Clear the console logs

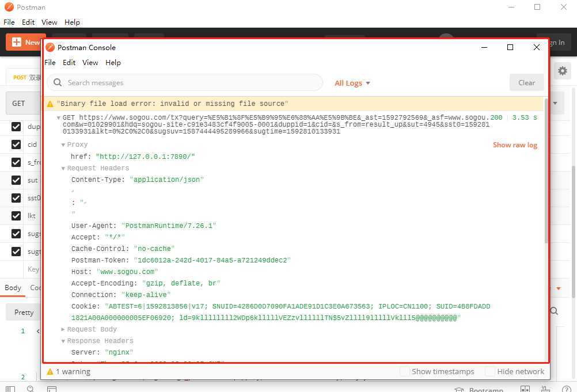[526, 83]
